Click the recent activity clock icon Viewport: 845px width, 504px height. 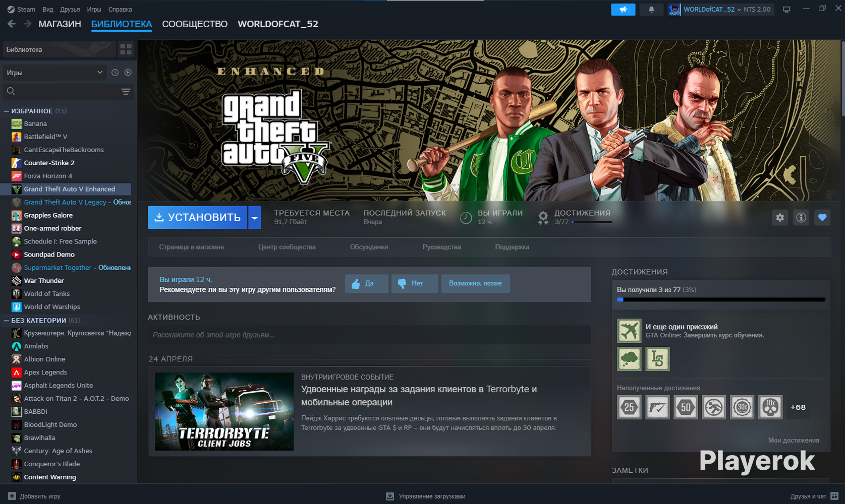(115, 73)
